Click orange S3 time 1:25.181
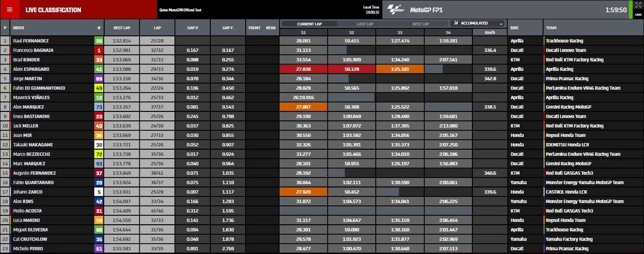644x254 pixels. tap(400, 69)
